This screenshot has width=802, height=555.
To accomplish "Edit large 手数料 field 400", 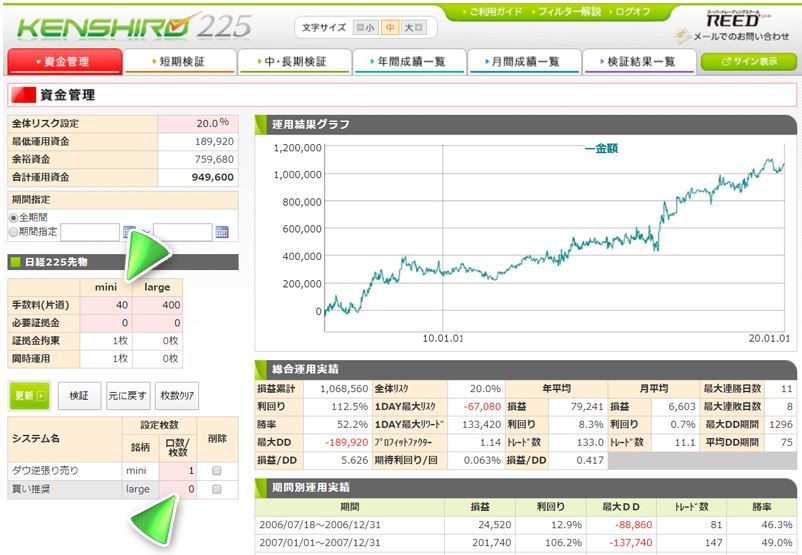I will 158,305.
